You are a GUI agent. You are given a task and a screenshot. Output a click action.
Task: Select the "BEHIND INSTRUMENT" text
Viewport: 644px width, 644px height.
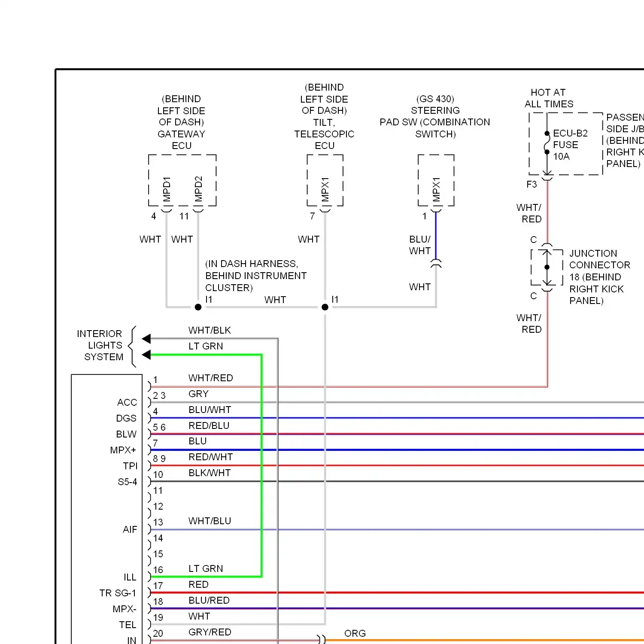[256, 276]
